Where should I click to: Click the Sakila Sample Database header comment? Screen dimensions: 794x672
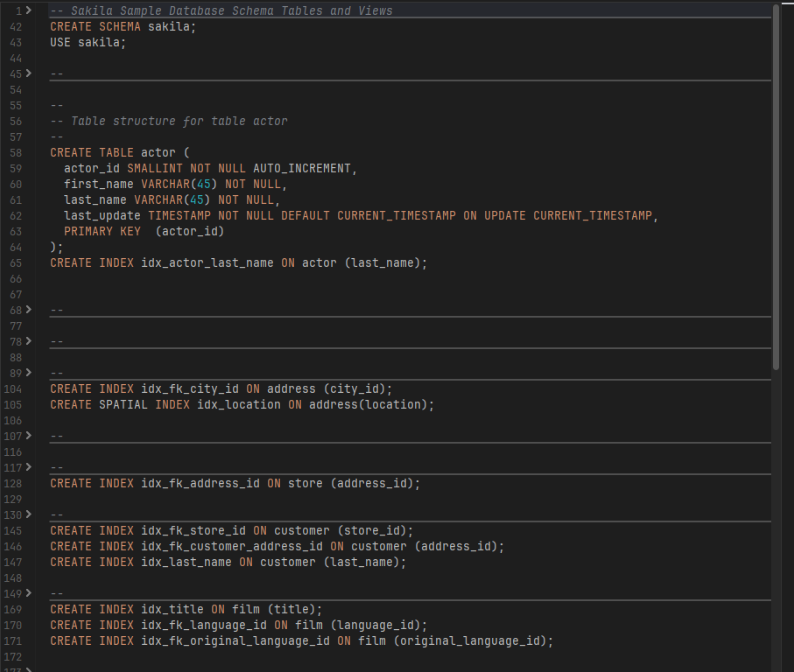coord(221,10)
